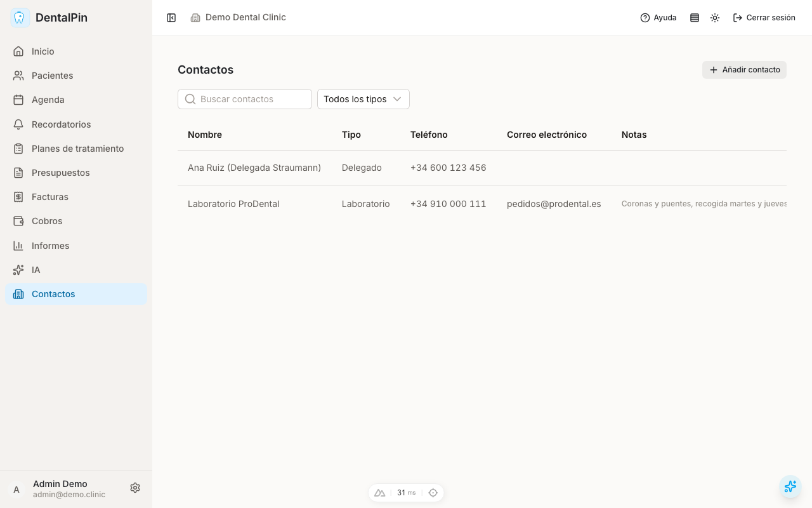Click the Pacientes people icon

(x=18, y=76)
